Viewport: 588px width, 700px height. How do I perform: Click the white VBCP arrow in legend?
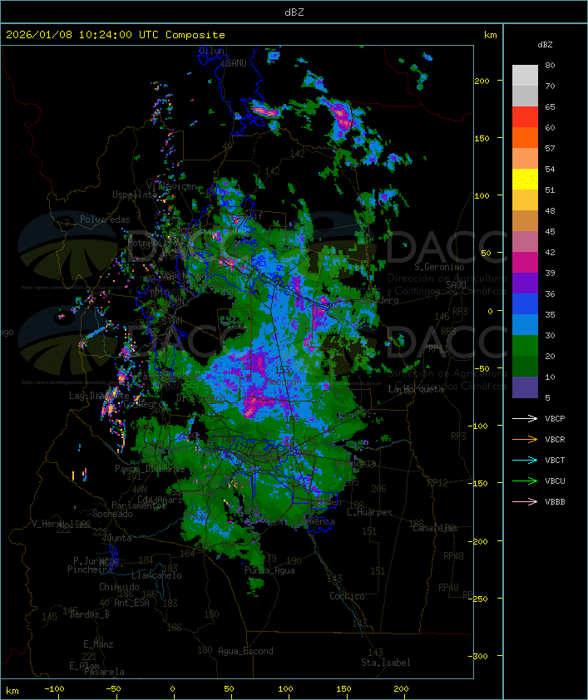click(525, 418)
